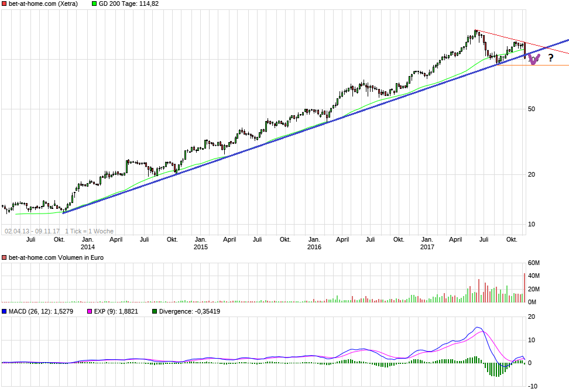Click the 2017 year label on time axis

tap(427, 247)
